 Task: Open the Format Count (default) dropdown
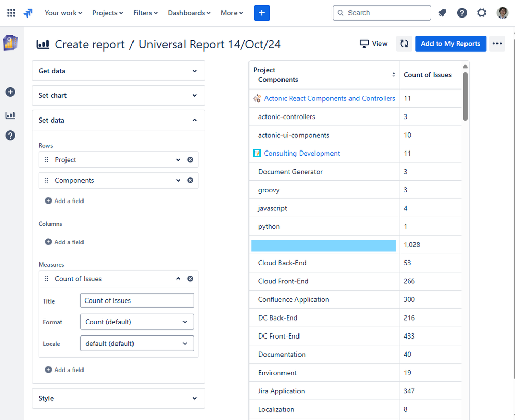(x=137, y=322)
